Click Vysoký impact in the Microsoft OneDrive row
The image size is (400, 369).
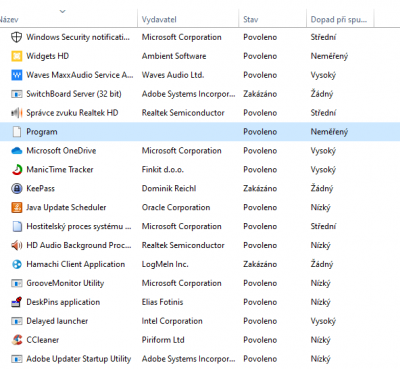tap(323, 151)
